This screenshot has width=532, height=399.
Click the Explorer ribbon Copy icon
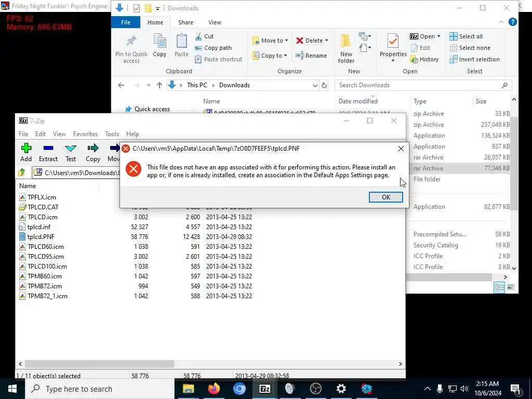pos(159,46)
